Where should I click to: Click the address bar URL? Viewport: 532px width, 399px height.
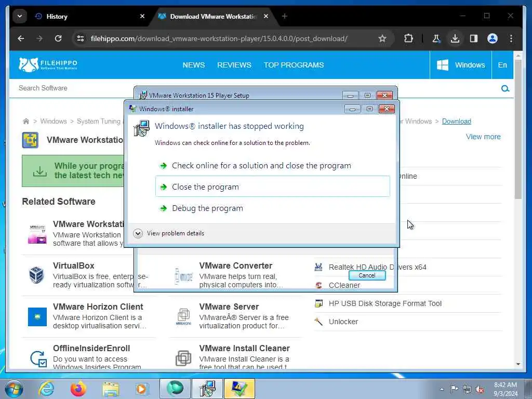tap(219, 38)
